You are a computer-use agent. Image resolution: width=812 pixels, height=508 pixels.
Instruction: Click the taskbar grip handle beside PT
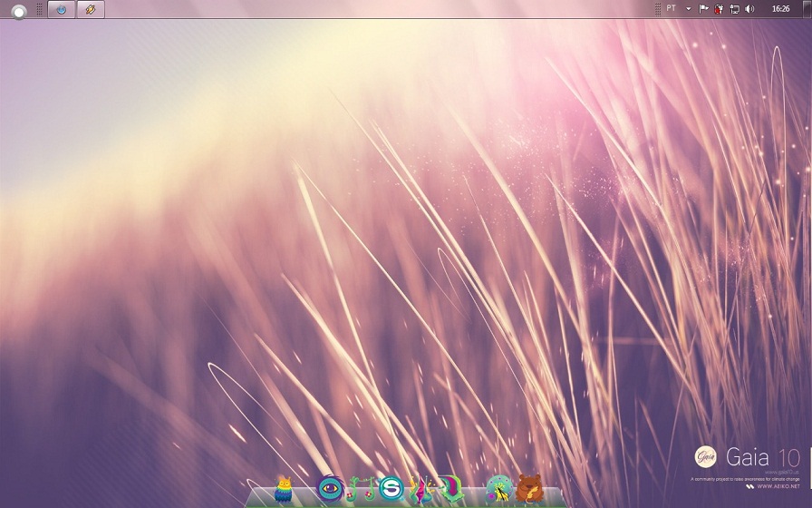[x=658, y=8]
